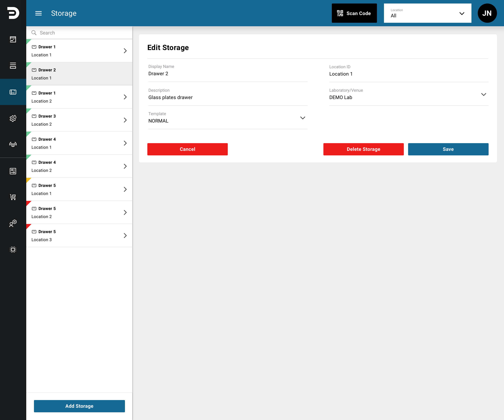Click the Scan Code button

pos(354,13)
